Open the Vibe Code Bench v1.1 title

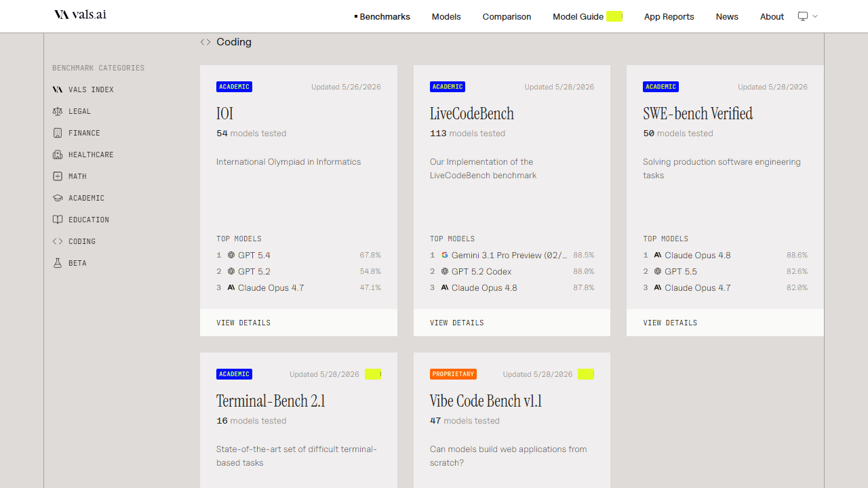tap(486, 401)
